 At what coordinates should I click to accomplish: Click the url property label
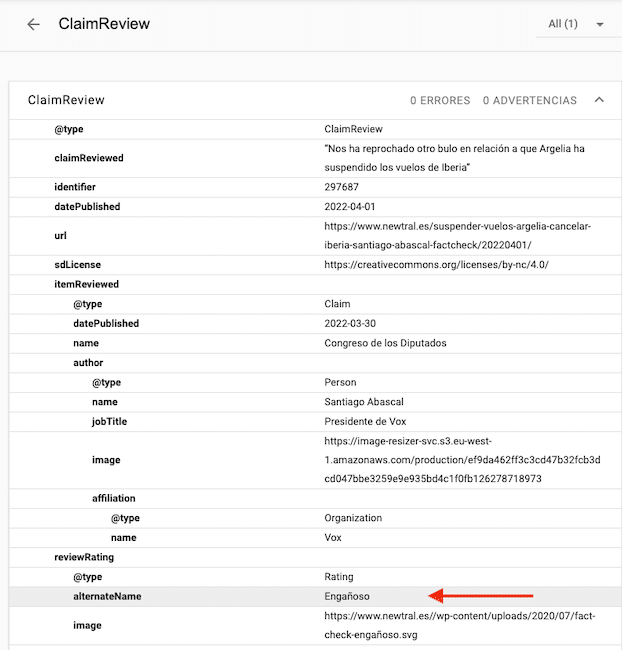point(60,235)
